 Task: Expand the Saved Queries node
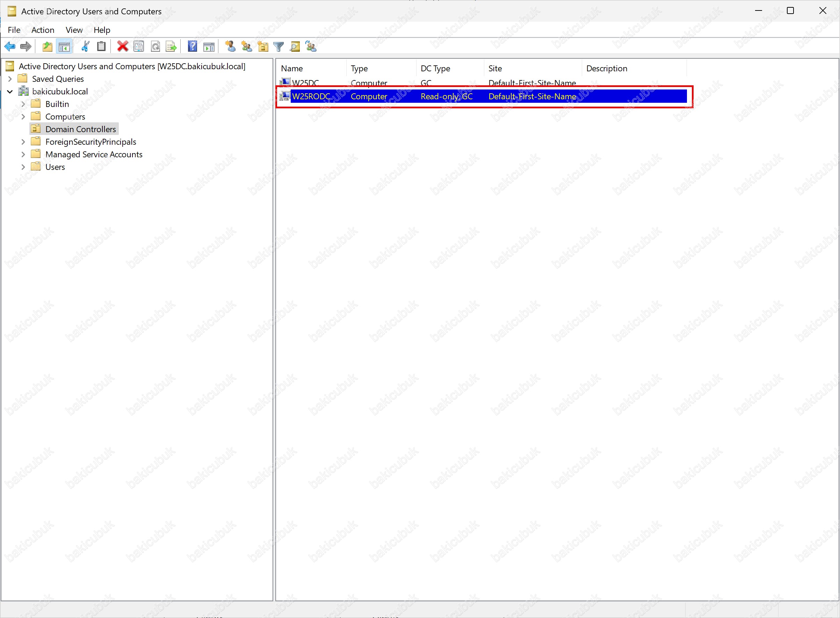[x=10, y=79]
